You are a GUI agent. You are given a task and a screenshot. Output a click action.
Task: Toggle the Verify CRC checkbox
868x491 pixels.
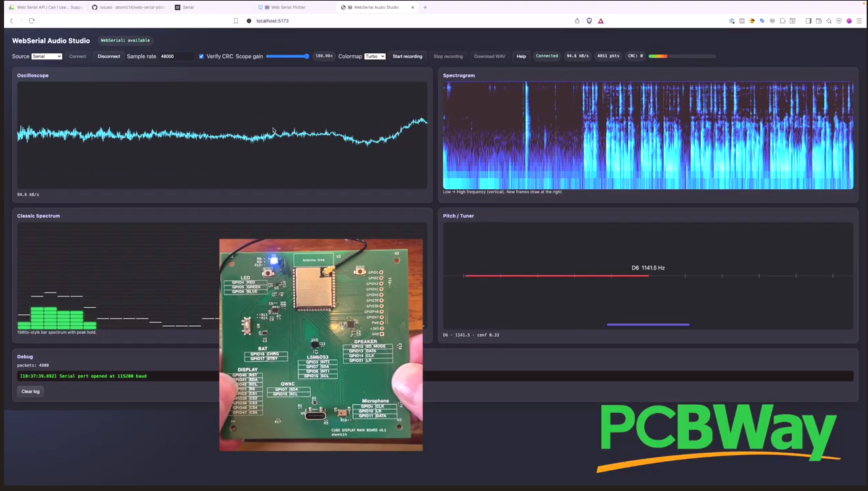201,57
